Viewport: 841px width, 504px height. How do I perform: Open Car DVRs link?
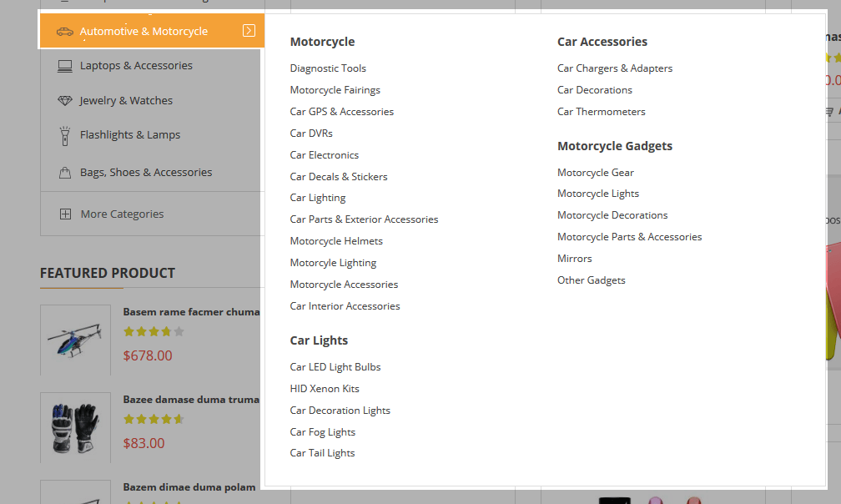tap(311, 133)
